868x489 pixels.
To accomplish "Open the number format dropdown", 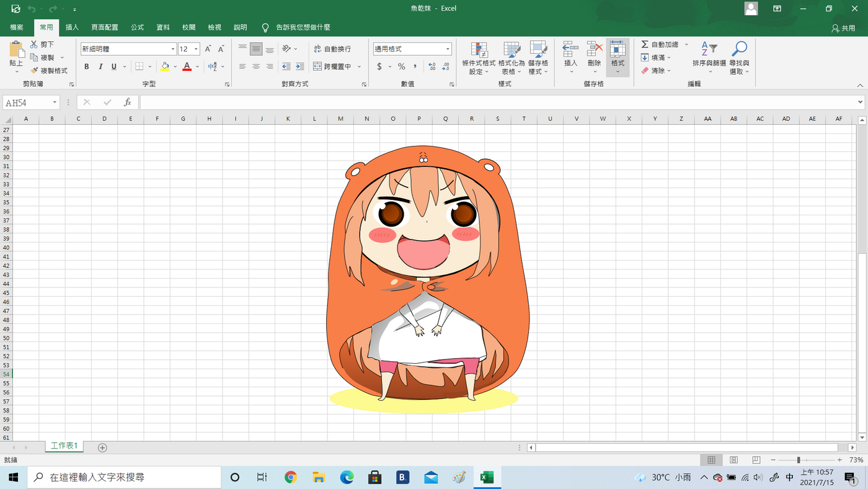I will click(448, 49).
